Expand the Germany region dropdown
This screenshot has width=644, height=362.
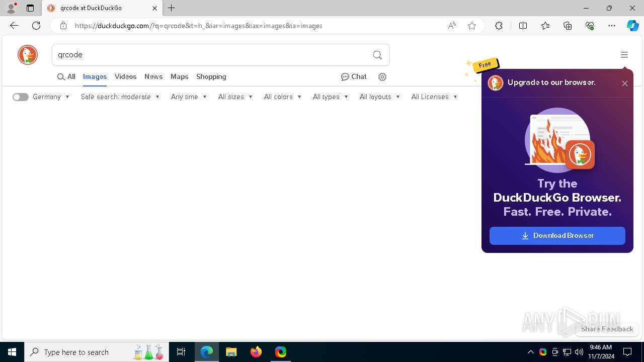pos(51,97)
